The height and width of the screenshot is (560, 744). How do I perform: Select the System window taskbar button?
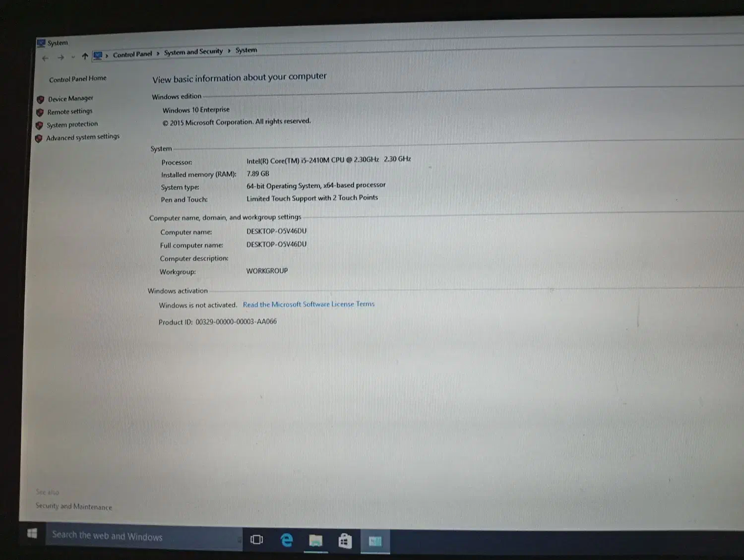(375, 541)
